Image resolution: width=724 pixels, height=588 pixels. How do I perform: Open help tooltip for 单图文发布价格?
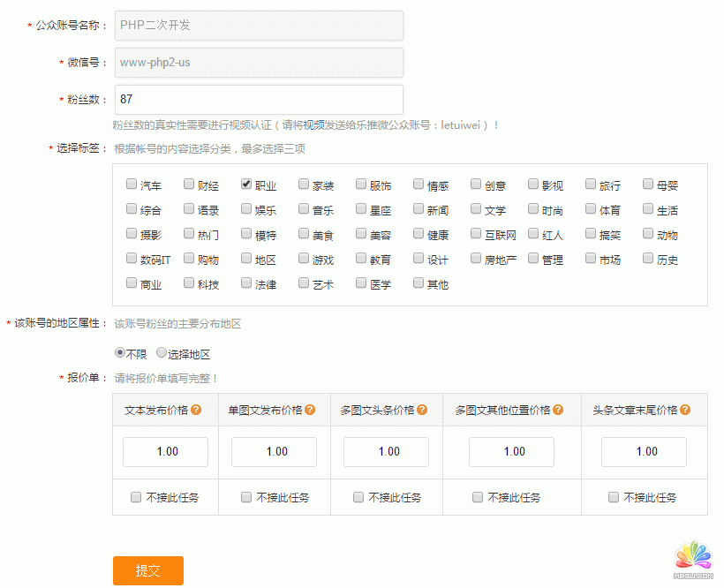(x=310, y=410)
